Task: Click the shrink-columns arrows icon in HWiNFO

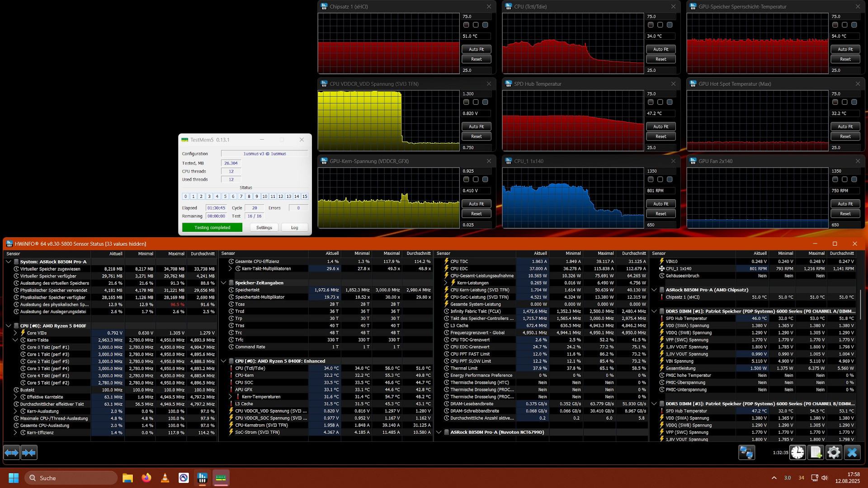Action: pos(29,452)
